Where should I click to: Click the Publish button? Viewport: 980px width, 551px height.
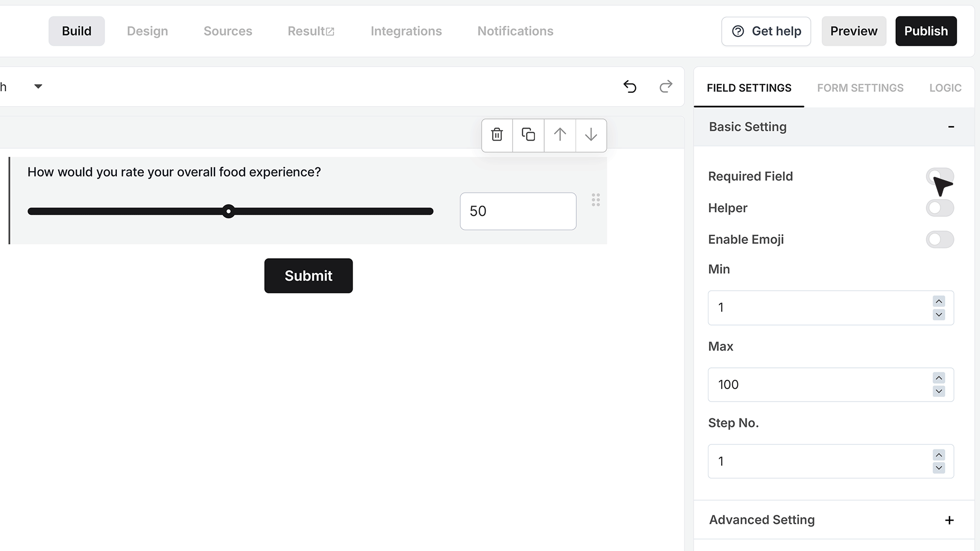926,31
